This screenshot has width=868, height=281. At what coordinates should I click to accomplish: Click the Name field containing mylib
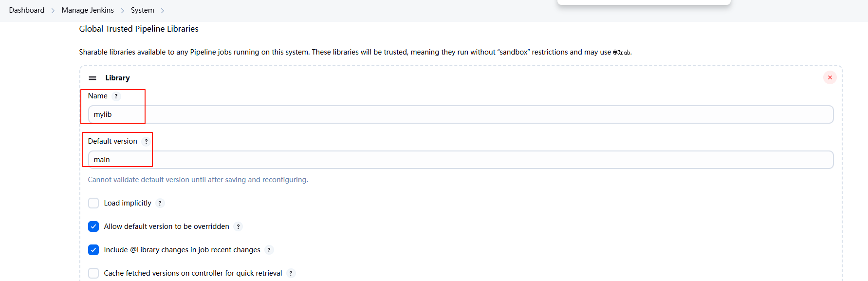point(460,114)
